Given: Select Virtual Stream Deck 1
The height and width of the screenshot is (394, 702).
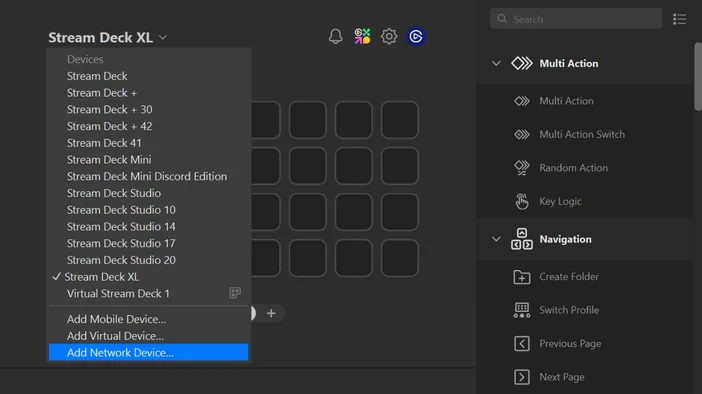Looking at the screenshot, I should 148,293.
